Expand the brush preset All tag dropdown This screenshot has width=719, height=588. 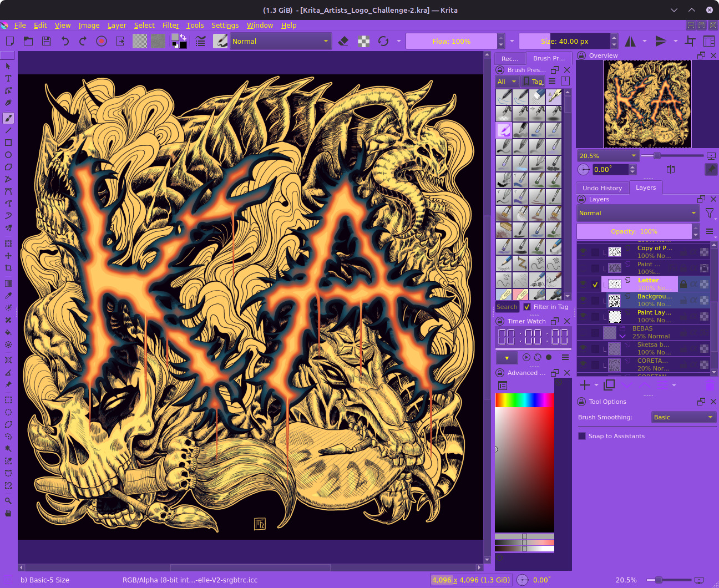pos(507,82)
